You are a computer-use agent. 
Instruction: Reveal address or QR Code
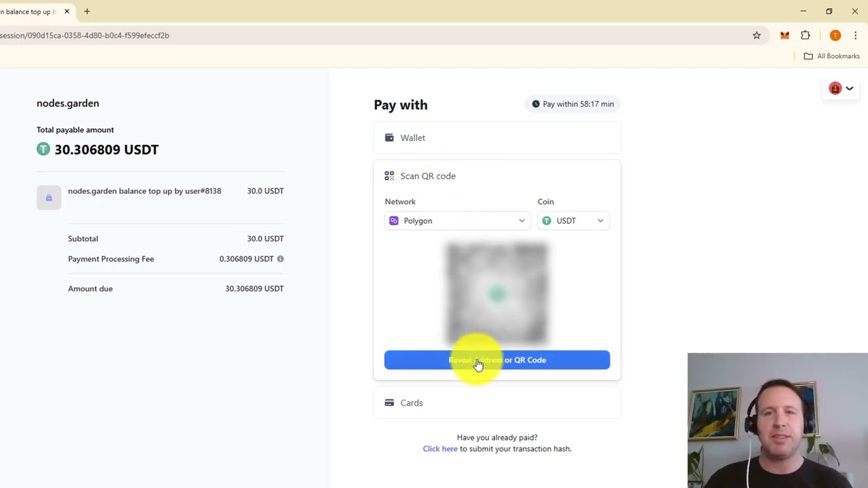click(497, 360)
